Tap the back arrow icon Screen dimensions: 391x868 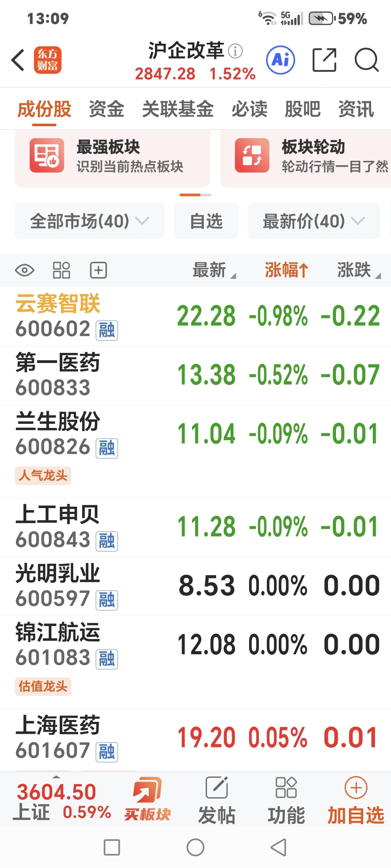pyautogui.click(x=18, y=60)
